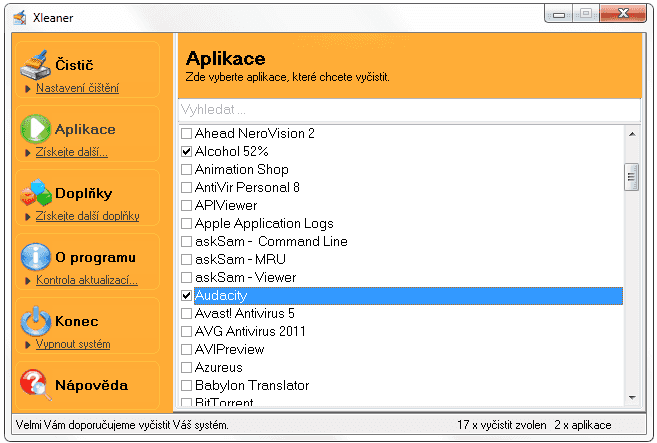This screenshot has width=657, height=443.
Task: Click the blue O programu info icon
Action: 36,256
